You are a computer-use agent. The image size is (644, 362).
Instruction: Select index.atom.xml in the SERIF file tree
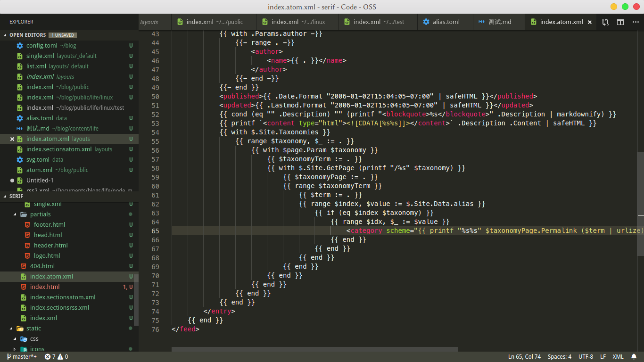coord(69,277)
